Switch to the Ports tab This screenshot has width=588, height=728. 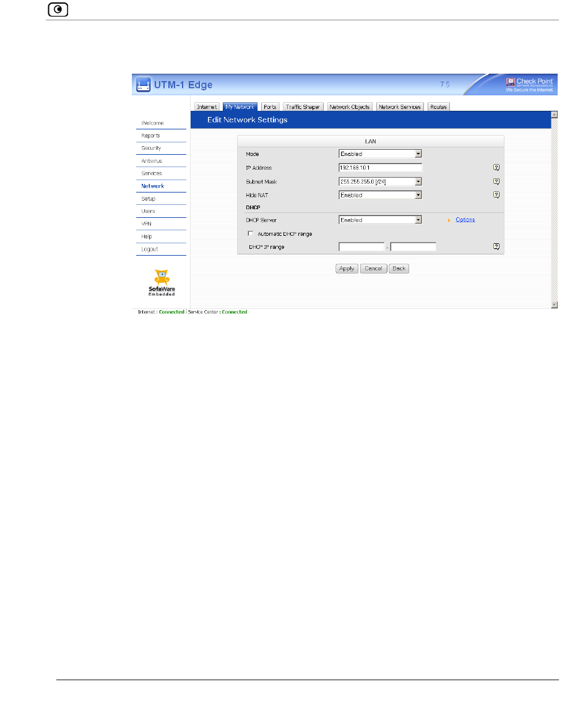click(x=270, y=106)
